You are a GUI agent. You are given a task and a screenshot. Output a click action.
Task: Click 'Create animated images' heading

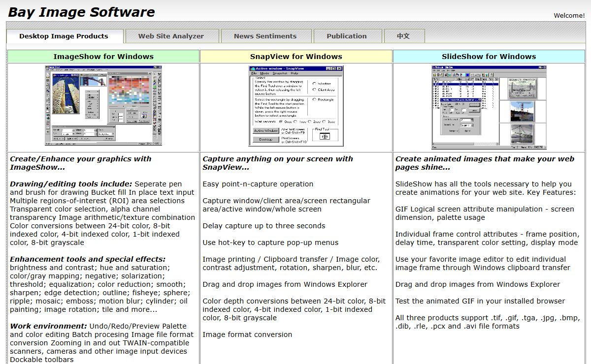[x=485, y=163]
